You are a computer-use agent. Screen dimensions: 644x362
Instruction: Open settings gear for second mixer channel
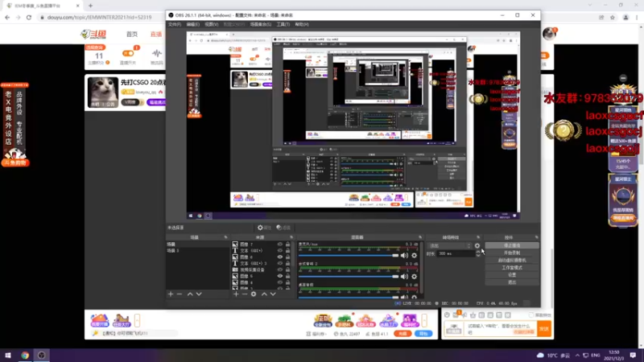414,277
